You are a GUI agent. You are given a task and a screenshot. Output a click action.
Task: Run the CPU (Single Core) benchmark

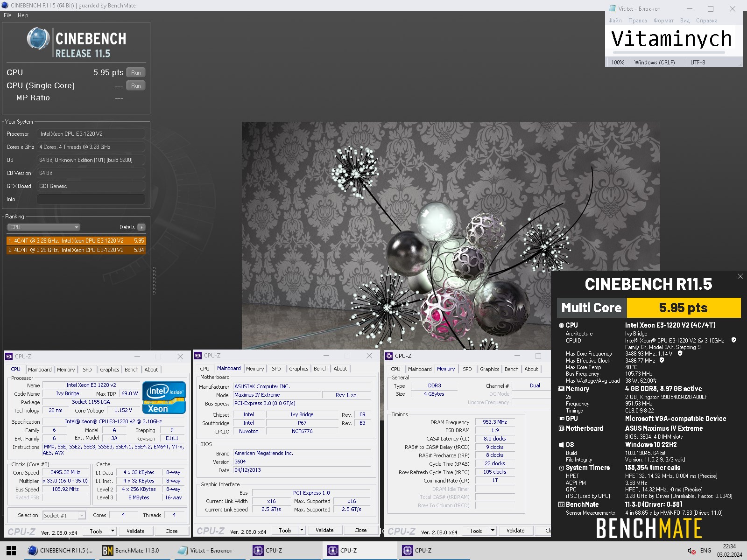point(136,85)
